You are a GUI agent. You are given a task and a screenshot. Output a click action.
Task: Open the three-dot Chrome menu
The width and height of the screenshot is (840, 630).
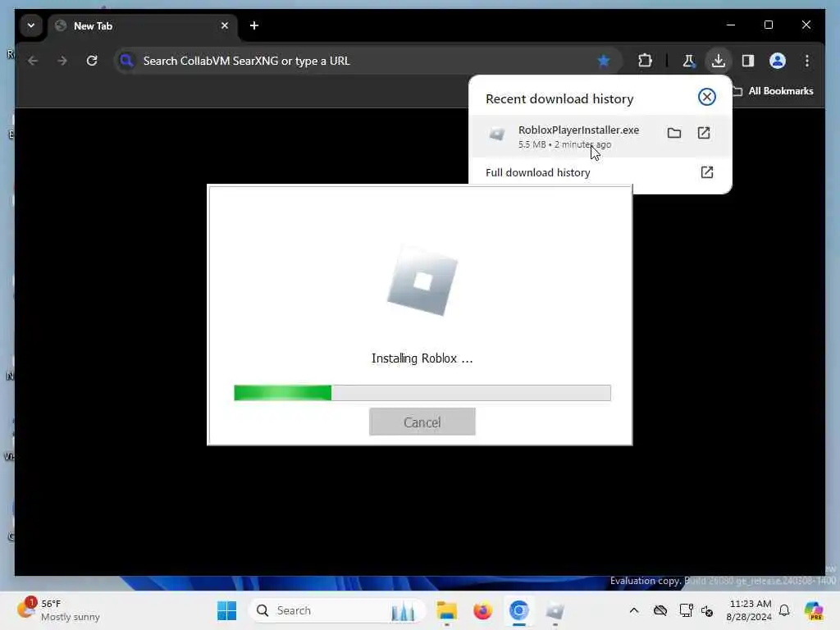click(x=807, y=61)
